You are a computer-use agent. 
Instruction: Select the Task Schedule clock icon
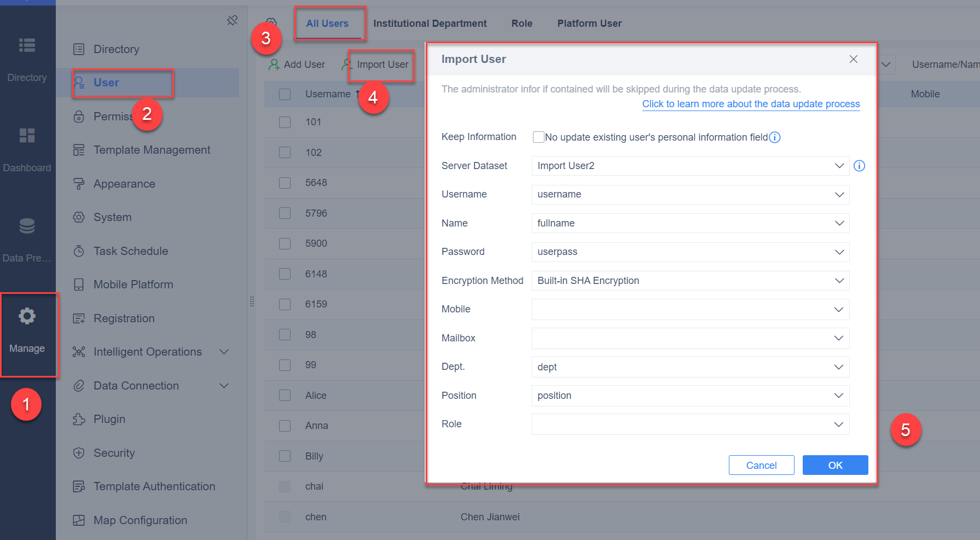point(79,251)
